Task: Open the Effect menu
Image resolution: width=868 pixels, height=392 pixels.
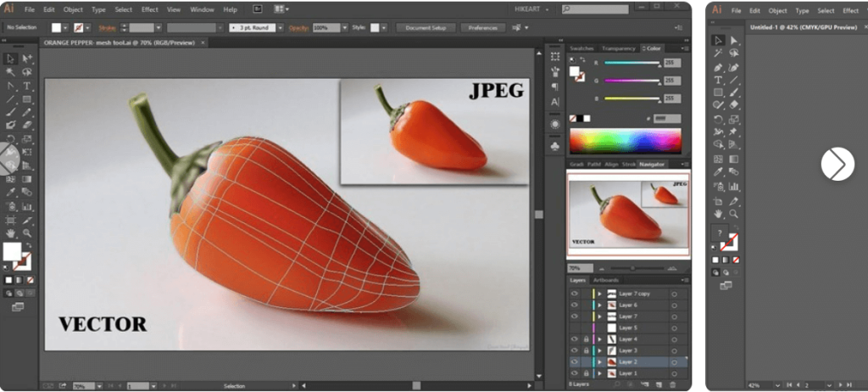Action: (x=149, y=9)
